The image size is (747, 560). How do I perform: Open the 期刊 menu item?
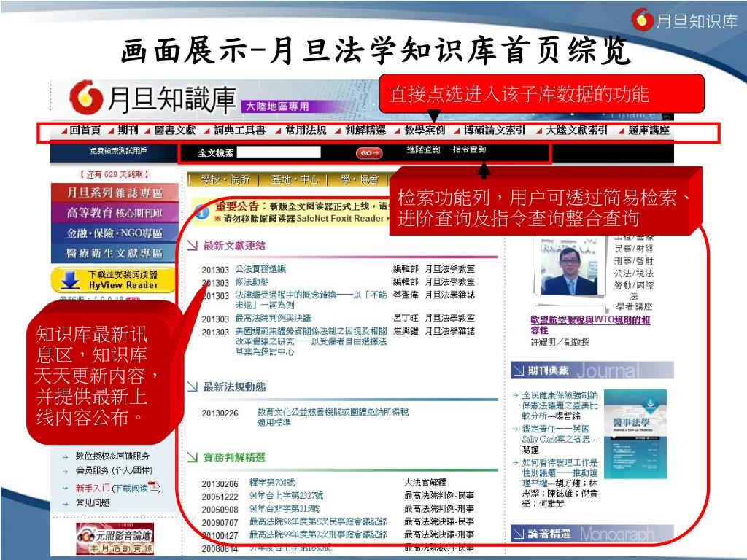click(128, 130)
